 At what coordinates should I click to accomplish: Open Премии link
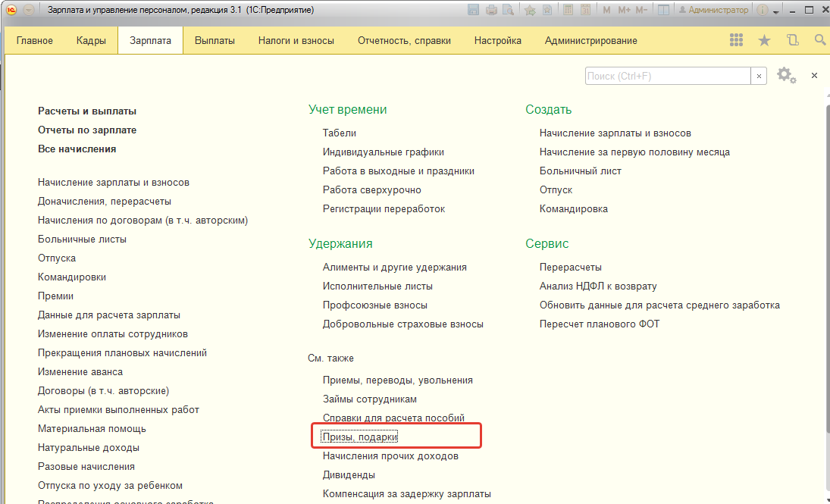55,296
